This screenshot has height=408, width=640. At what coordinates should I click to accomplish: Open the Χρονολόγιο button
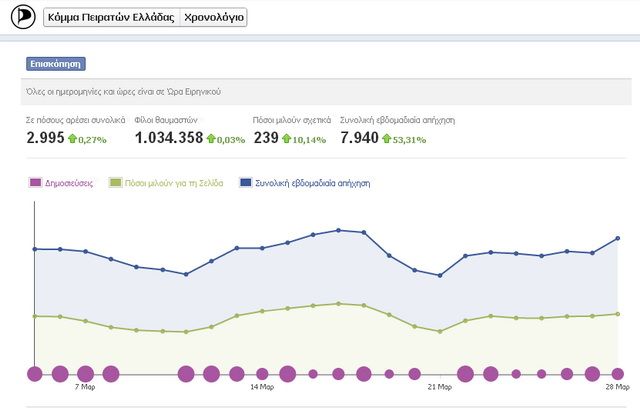(x=214, y=18)
